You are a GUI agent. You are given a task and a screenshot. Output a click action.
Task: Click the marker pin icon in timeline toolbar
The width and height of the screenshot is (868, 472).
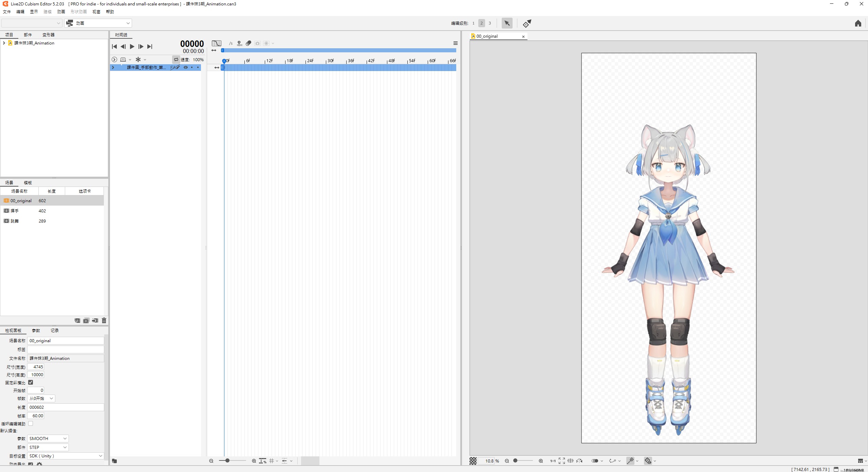click(239, 43)
